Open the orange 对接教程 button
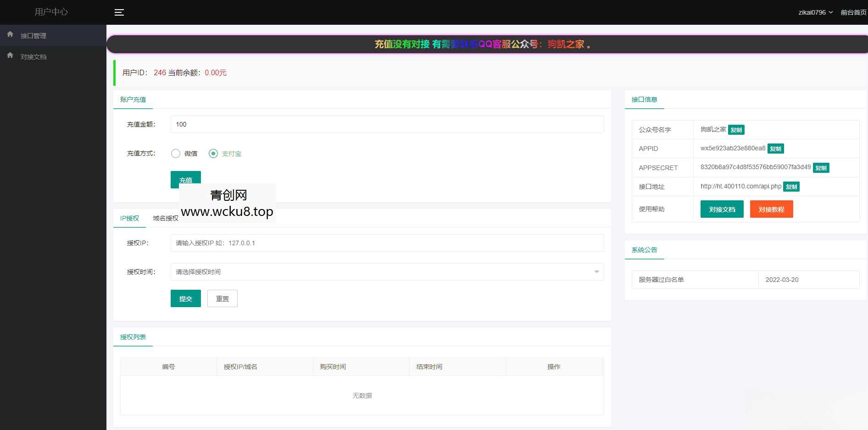The image size is (868, 430). 771,209
